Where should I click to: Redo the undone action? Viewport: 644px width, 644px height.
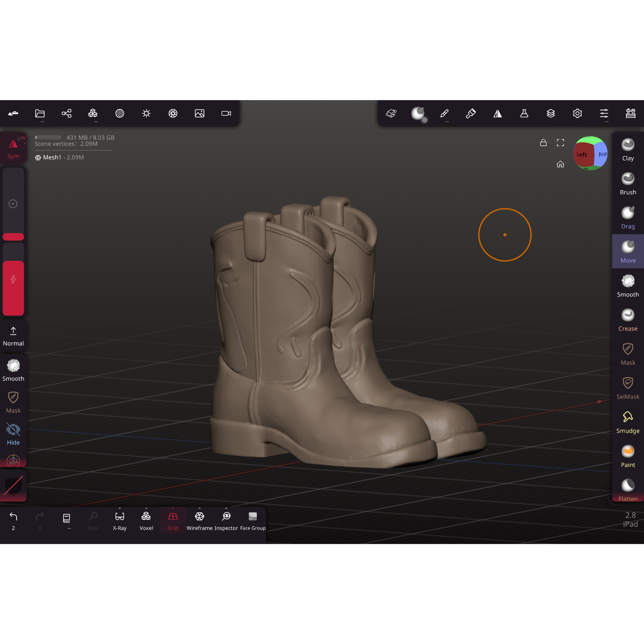[x=40, y=521]
